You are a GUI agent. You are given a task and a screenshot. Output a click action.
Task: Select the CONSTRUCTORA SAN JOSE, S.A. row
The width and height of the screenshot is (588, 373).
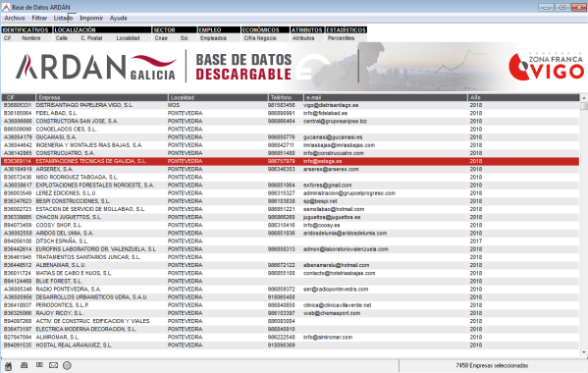click(x=291, y=121)
